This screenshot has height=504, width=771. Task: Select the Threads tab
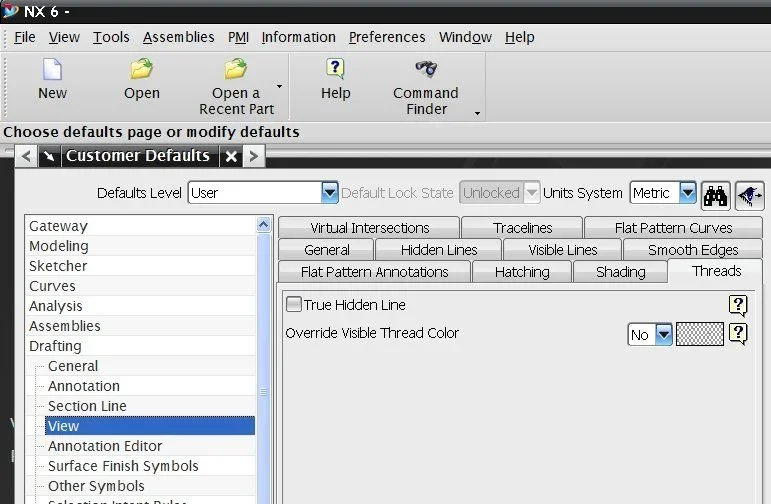(x=716, y=271)
